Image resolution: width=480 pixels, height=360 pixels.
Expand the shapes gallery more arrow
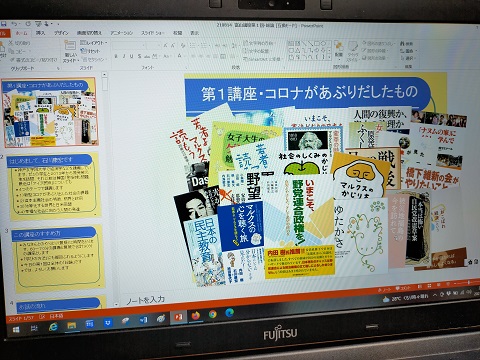(330, 57)
